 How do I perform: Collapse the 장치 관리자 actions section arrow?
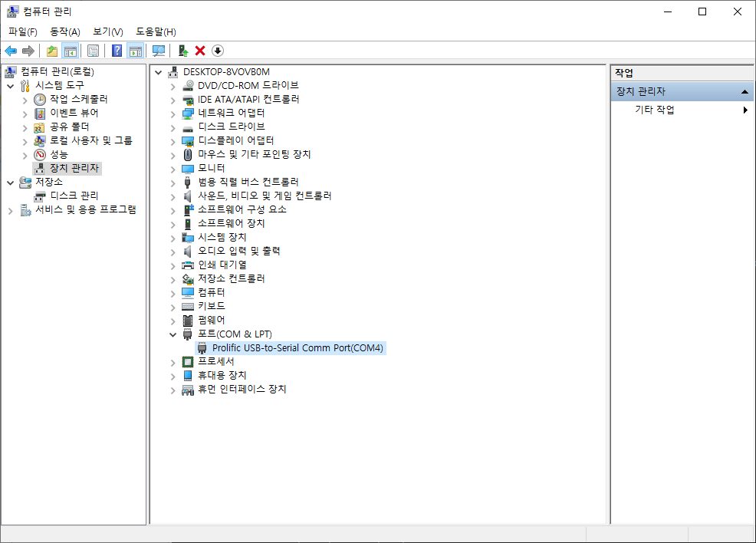pos(744,91)
